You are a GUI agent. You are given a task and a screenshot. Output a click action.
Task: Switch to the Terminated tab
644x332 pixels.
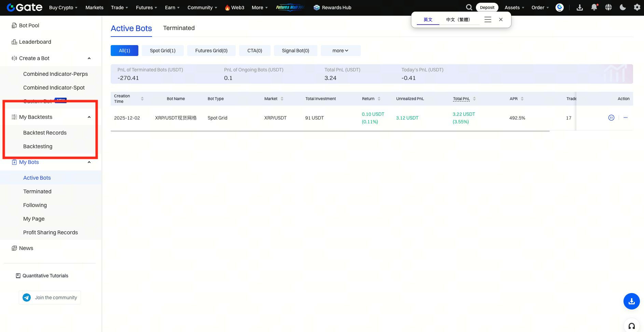click(x=179, y=28)
